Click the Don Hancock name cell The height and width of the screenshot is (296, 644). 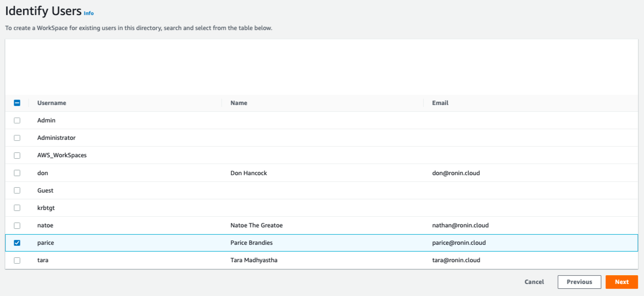click(x=249, y=173)
